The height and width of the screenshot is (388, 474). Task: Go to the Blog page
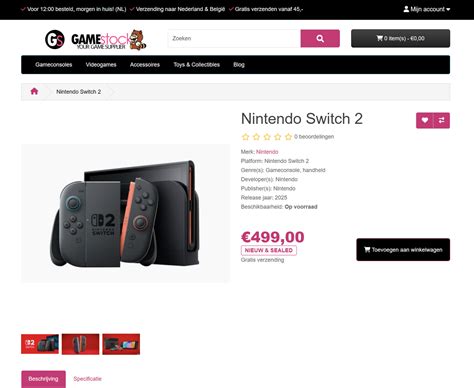239,65
